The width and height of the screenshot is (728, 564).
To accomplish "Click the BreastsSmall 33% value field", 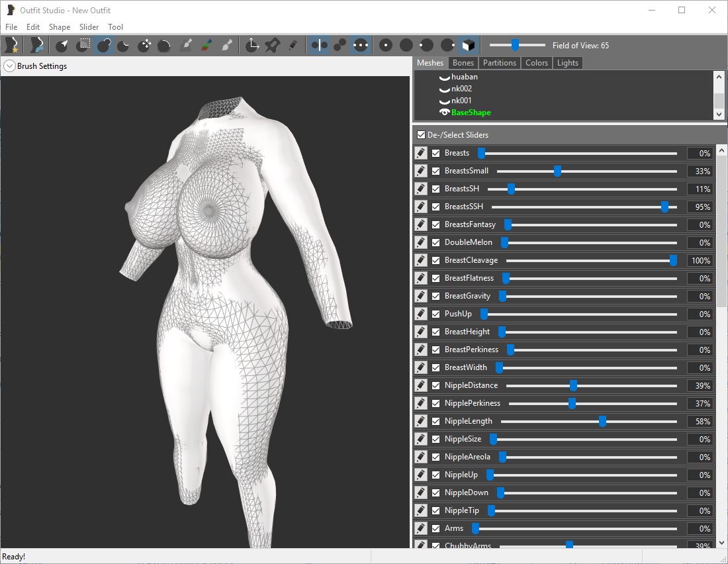I will tap(700, 171).
